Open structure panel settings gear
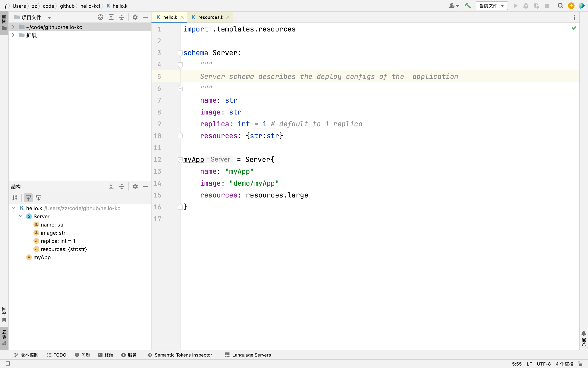The width and height of the screenshot is (588, 368). tap(135, 187)
